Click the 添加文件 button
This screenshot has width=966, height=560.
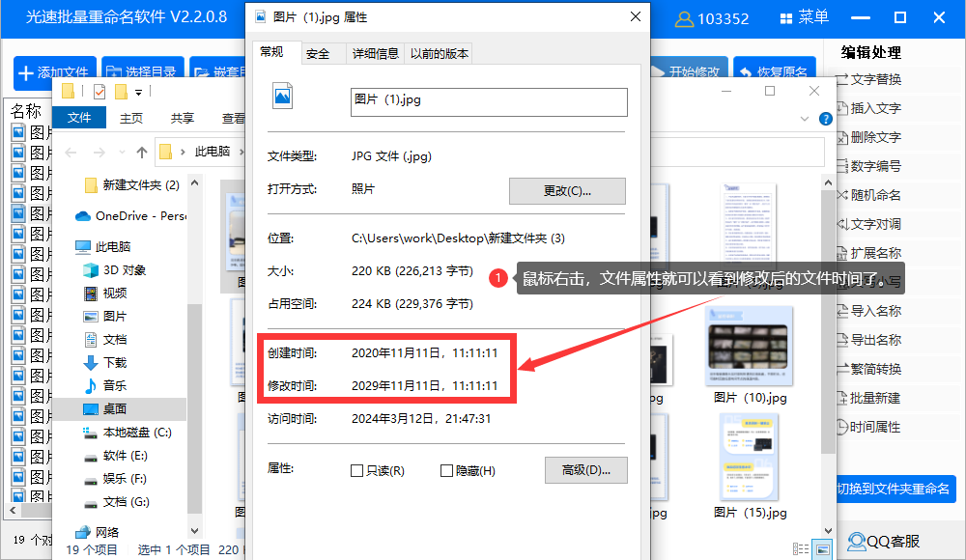[x=55, y=72]
